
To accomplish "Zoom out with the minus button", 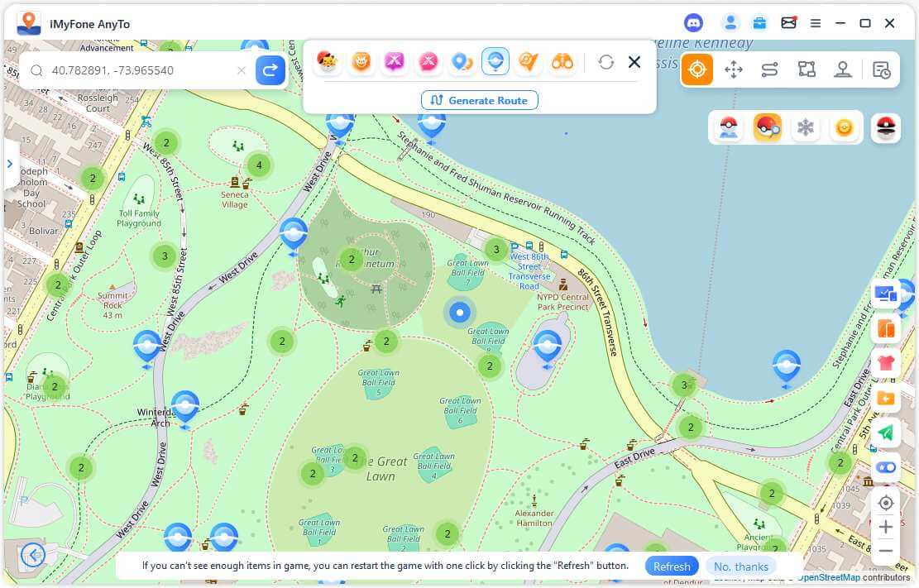I will [x=886, y=551].
